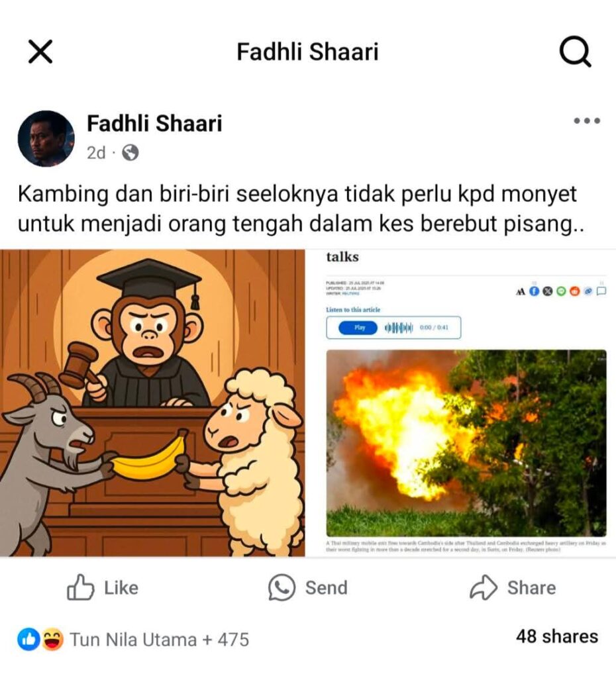Screen dimensions: 616x678
Task: Open Fadhli Shaari profile picture
Action: [x=46, y=138]
